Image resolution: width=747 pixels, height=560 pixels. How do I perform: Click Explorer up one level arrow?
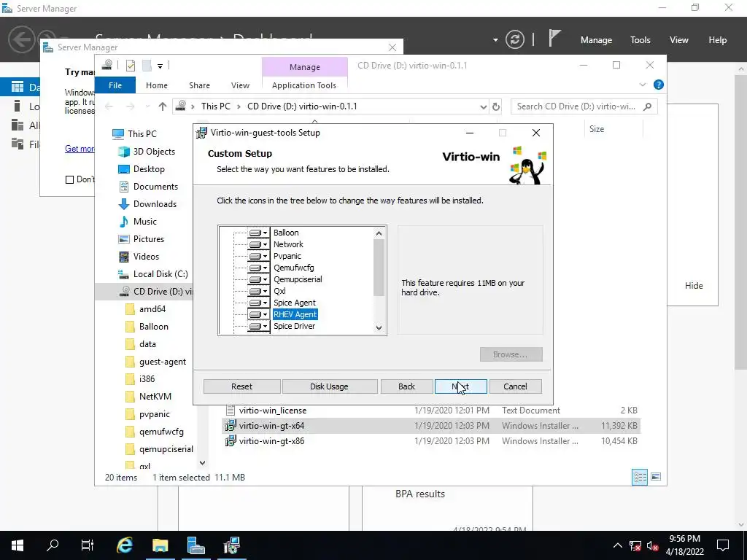tap(163, 106)
